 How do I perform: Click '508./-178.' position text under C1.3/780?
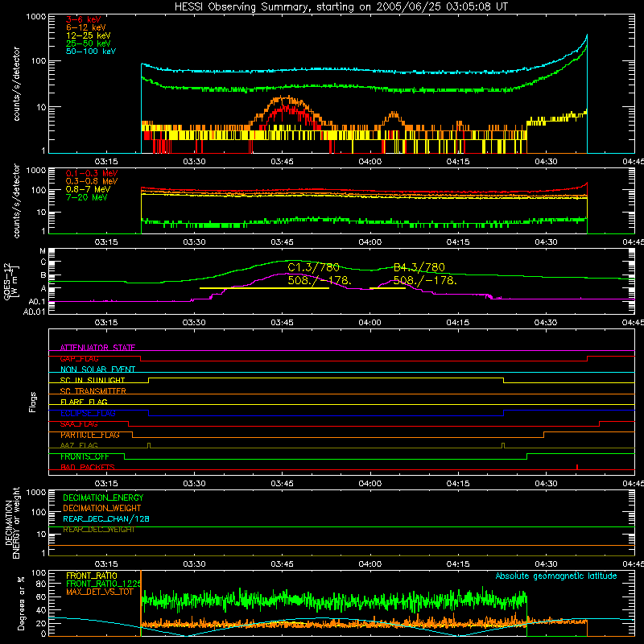click(320, 280)
